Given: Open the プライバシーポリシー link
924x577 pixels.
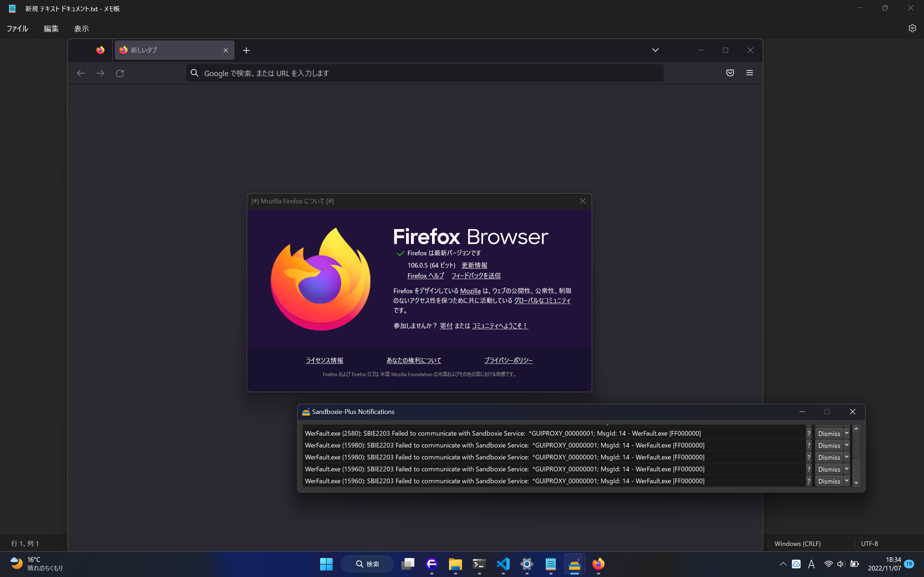Looking at the screenshot, I should pyautogui.click(x=508, y=360).
